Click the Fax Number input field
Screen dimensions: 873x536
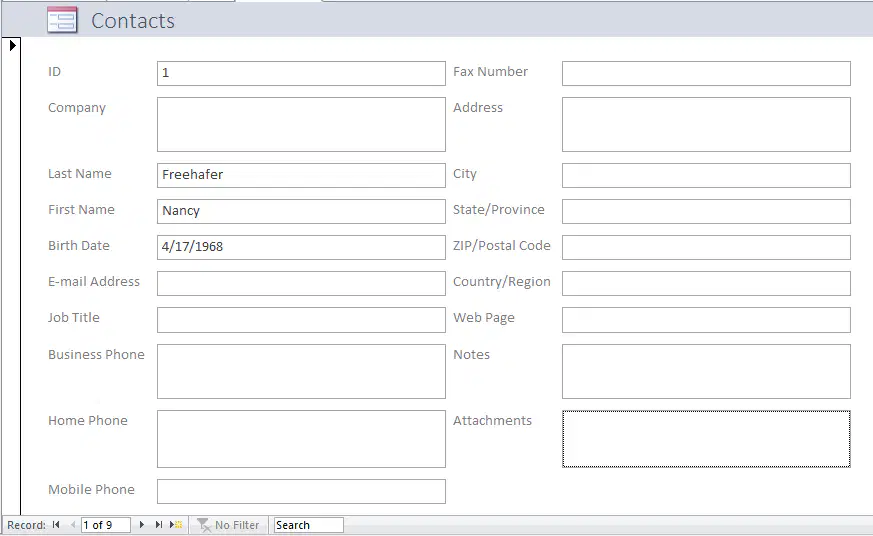point(706,73)
